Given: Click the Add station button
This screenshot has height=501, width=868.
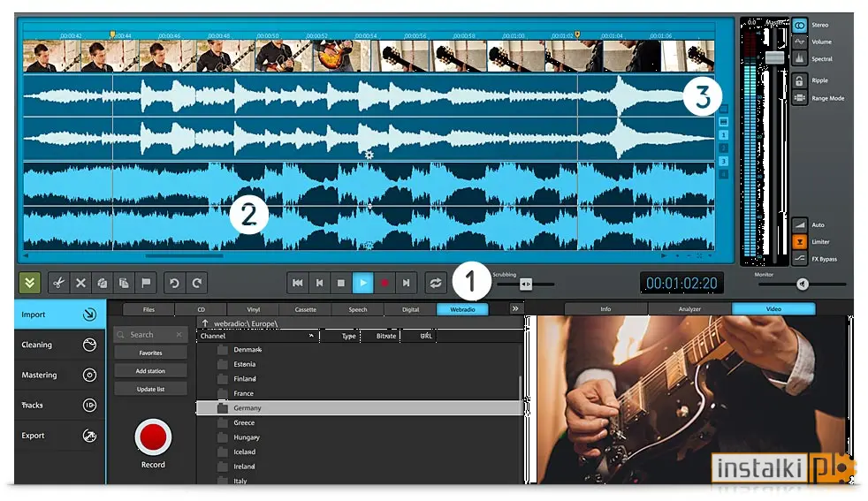Looking at the screenshot, I should (x=150, y=371).
